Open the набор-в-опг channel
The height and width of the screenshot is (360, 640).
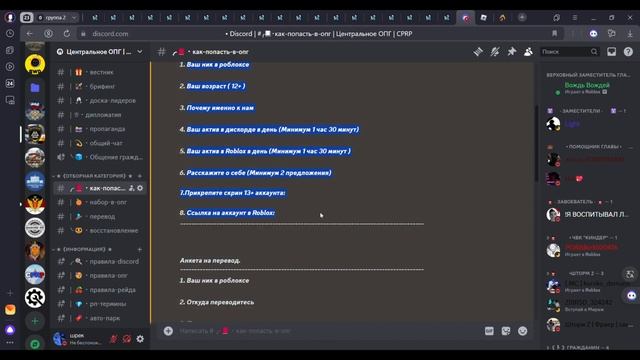pos(100,202)
